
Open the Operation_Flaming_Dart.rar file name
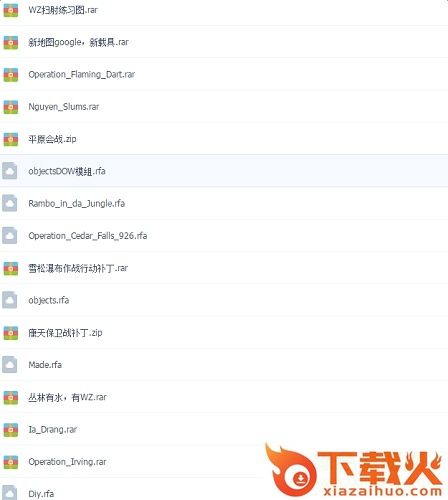pos(82,74)
